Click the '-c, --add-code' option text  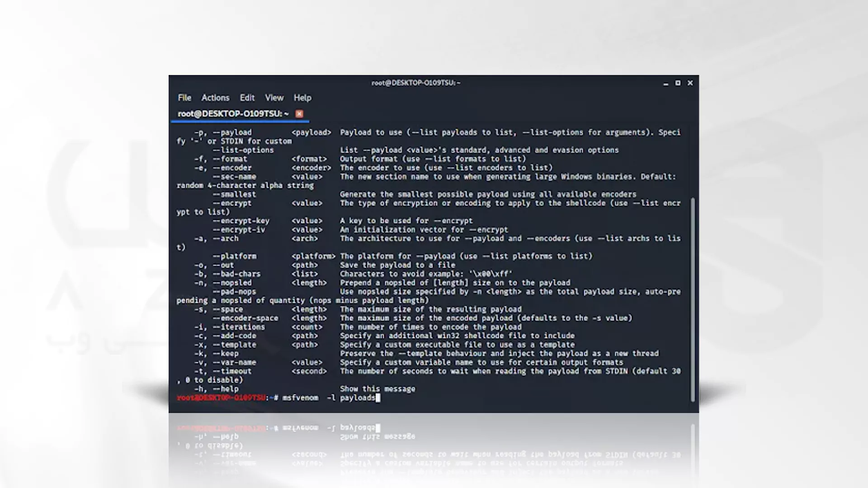(225, 336)
